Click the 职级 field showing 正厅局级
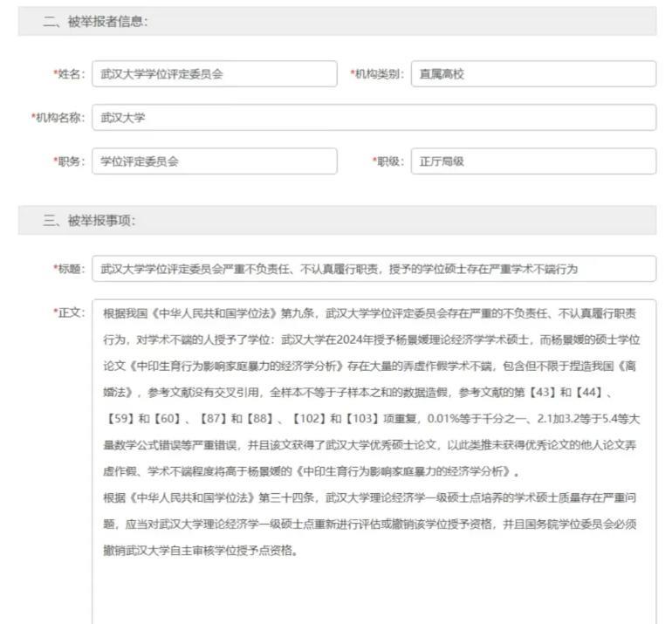This screenshot has width=672, height=624. pyautogui.click(x=533, y=161)
